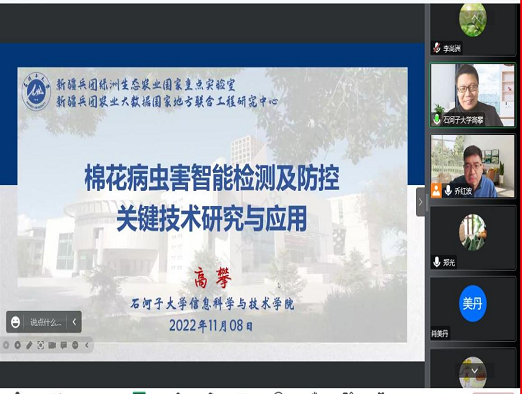Go to previous participants with up chevron
Screen dimensions: 522x394
click(x=475, y=17)
